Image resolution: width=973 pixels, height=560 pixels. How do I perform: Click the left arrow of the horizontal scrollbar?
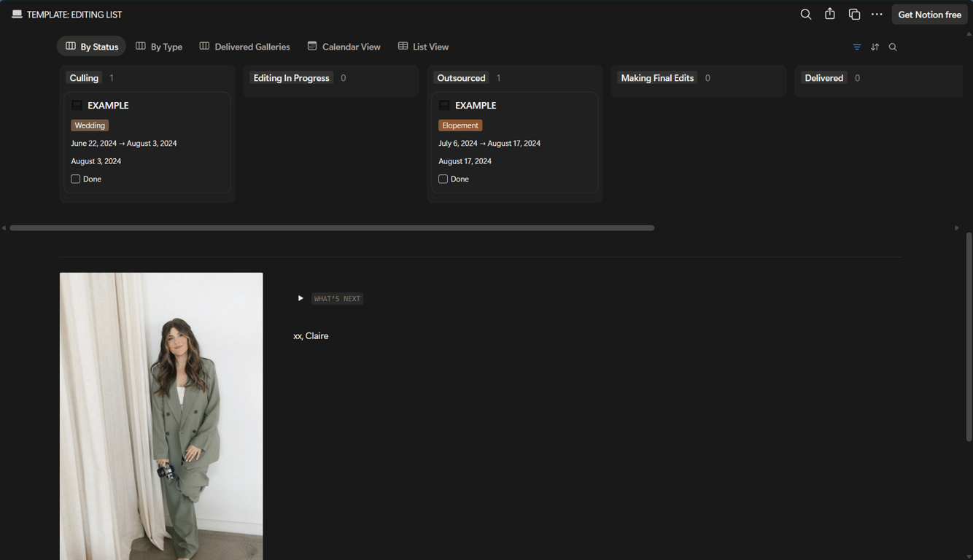[x=4, y=228]
